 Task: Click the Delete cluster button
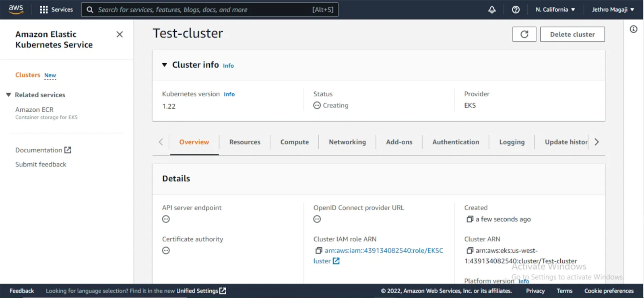tap(572, 35)
